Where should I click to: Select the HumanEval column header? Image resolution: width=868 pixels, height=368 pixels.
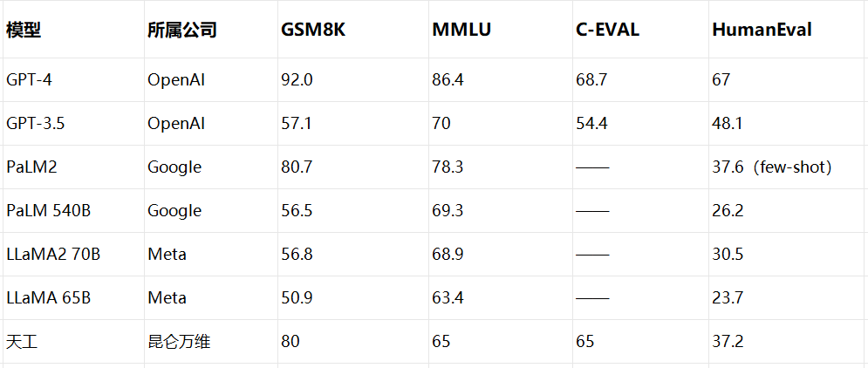click(x=762, y=31)
